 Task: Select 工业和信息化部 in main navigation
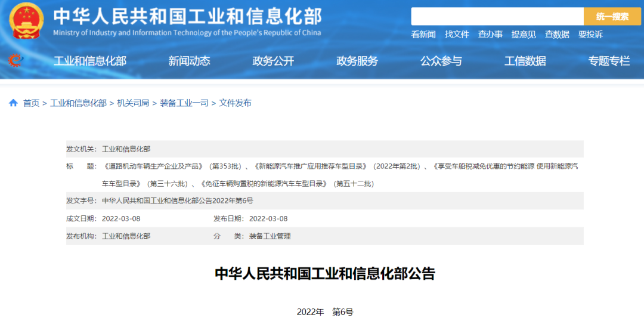[x=90, y=61]
